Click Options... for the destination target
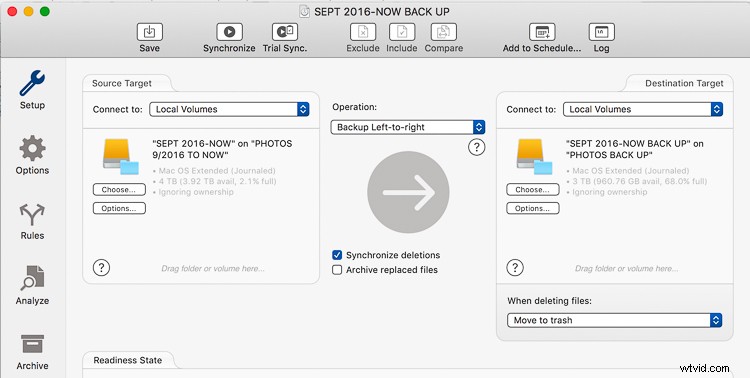The height and width of the screenshot is (378, 750). point(532,208)
